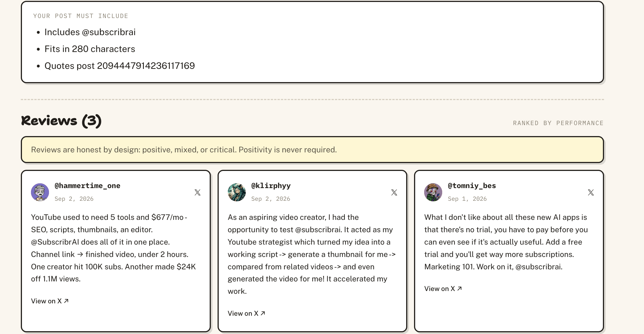Click X logo icon on tomniy_bes review
The width and height of the screenshot is (644, 334).
pyautogui.click(x=591, y=192)
